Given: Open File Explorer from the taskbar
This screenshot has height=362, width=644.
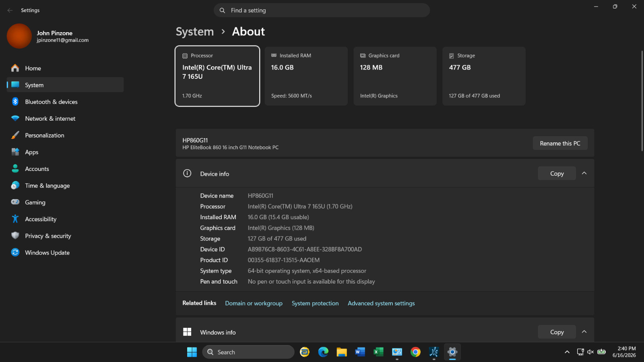Looking at the screenshot, I should (342, 352).
